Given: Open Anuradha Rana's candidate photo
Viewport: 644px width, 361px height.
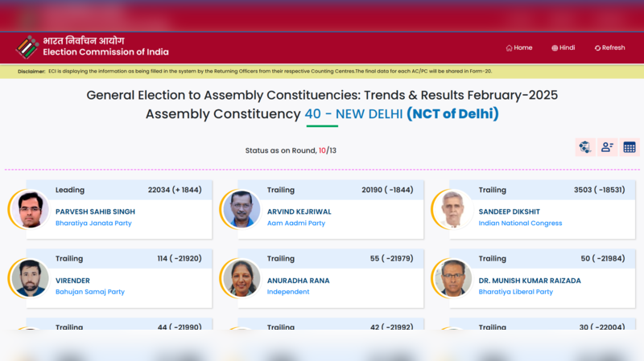Looking at the screenshot, I should (x=243, y=278).
